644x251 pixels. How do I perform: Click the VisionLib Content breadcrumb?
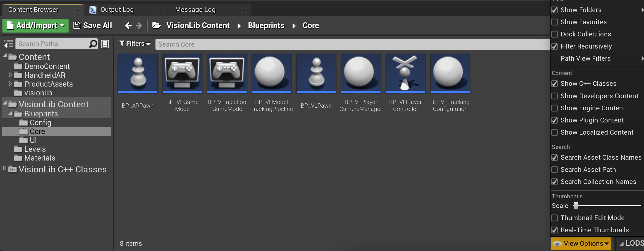click(x=198, y=25)
